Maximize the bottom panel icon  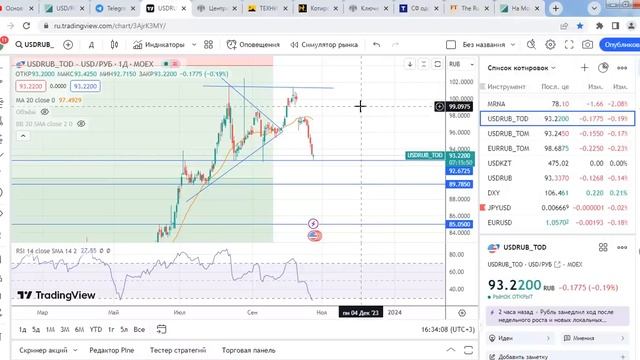469,350
